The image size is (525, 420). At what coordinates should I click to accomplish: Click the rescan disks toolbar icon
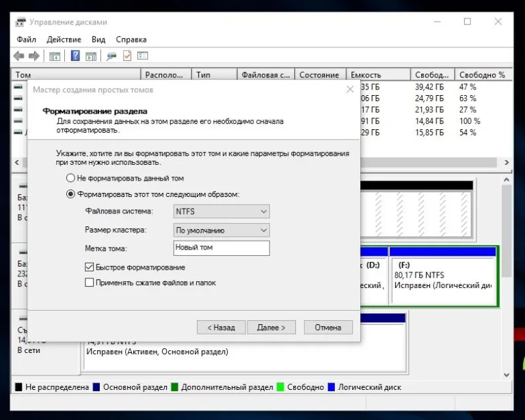tap(111, 56)
